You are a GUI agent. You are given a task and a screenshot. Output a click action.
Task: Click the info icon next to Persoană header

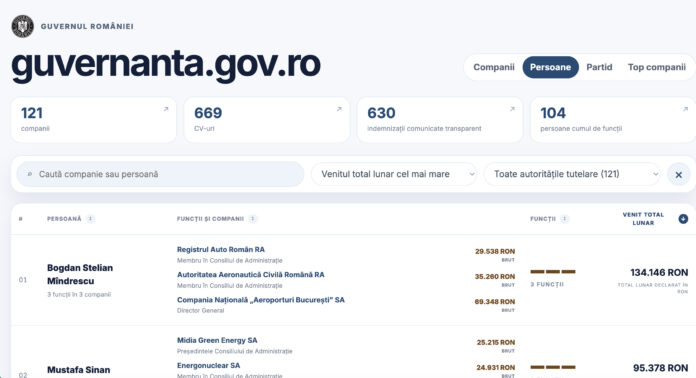pos(91,219)
